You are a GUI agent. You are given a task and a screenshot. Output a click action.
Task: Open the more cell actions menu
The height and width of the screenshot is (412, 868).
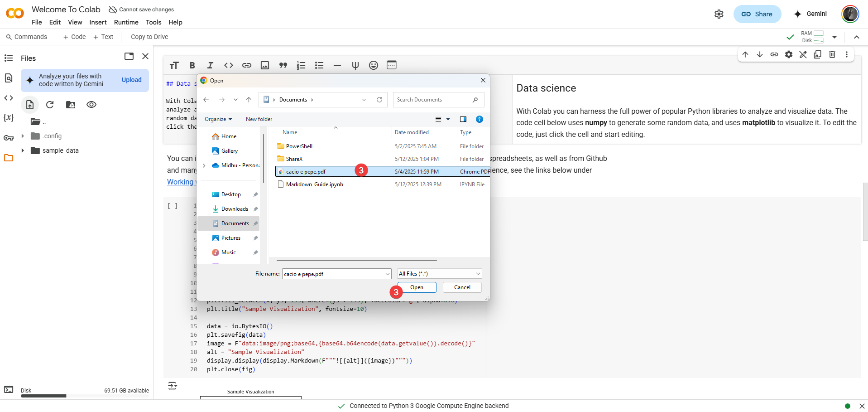point(847,54)
